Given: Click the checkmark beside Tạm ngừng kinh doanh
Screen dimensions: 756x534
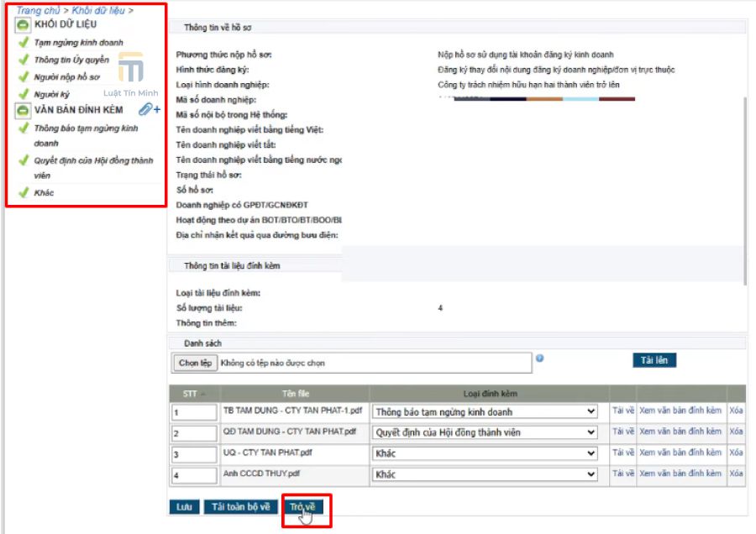Looking at the screenshot, I should click(x=24, y=42).
